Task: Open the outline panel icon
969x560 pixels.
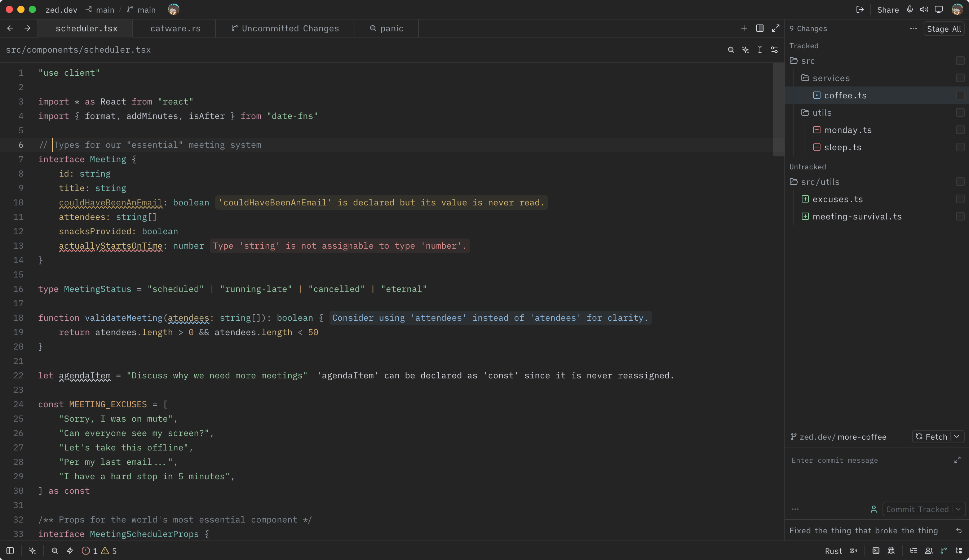Action: pyautogui.click(x=913, y=550)
